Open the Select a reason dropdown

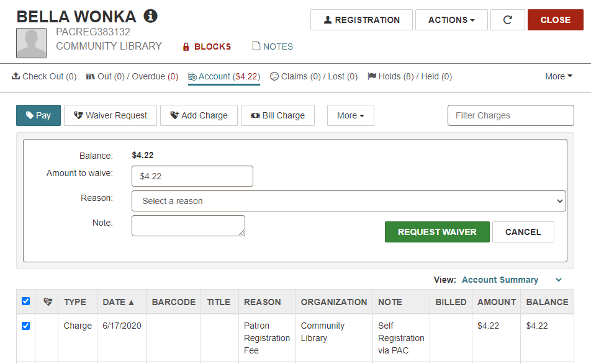[x=349, y=201]
